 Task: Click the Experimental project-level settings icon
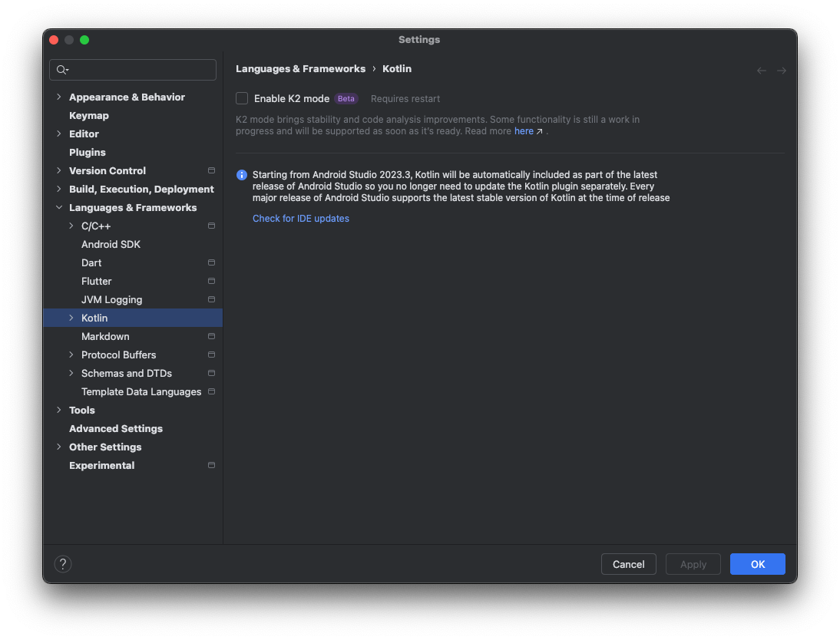click(212, 465)
